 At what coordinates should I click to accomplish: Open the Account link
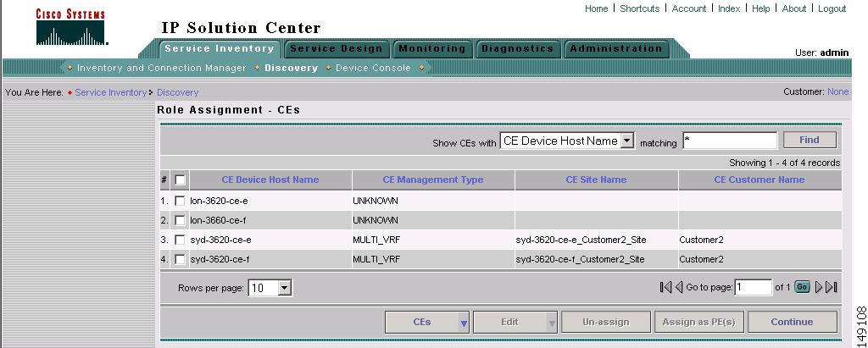click(688, 8)
